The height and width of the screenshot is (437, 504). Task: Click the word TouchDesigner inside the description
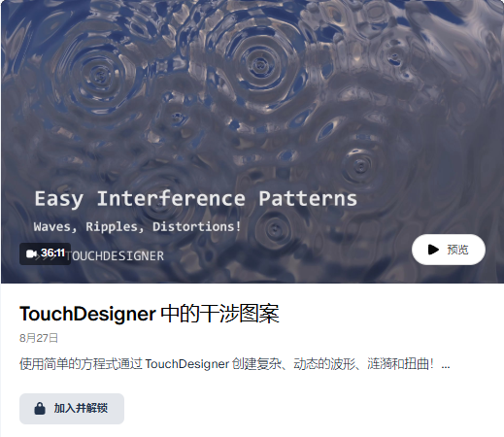pos(187,364)
